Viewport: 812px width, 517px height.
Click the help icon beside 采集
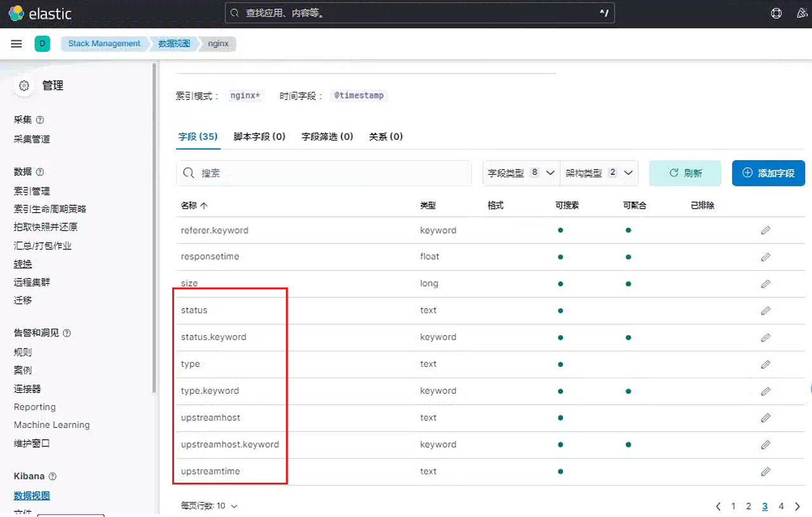pyautogui.click(x=40, y=120)
